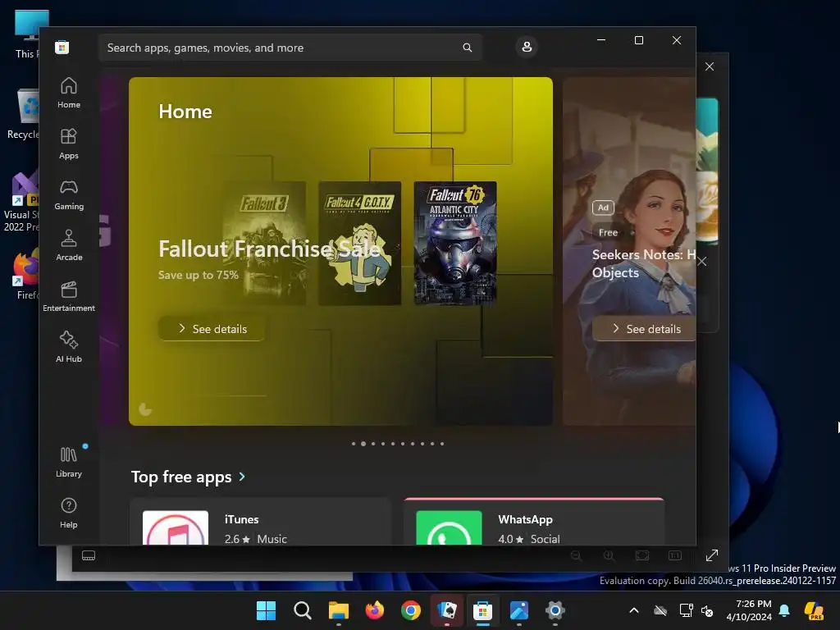Click fullscreen expand arrow in background window
This screenshot has height=630, width=840.
click(x=711, y=555)
